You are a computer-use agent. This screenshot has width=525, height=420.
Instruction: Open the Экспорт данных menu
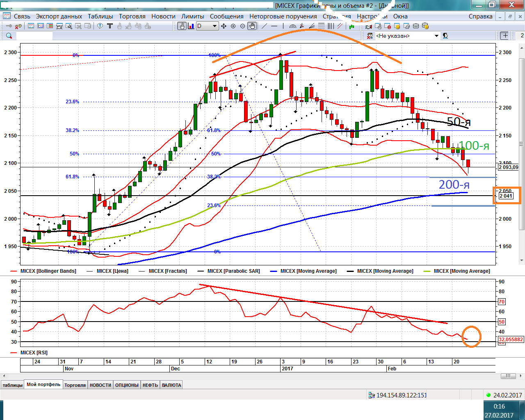pyautogui.click(x=59, y=16)
